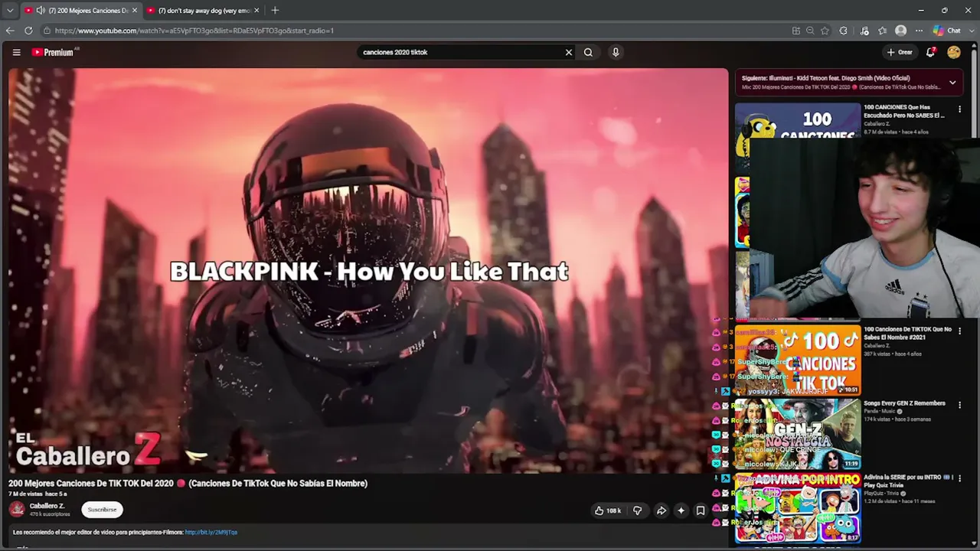Viewport: 980px width, 551px height.
Task: Open the Copilot Chat button
Action: tap(947, 31)
